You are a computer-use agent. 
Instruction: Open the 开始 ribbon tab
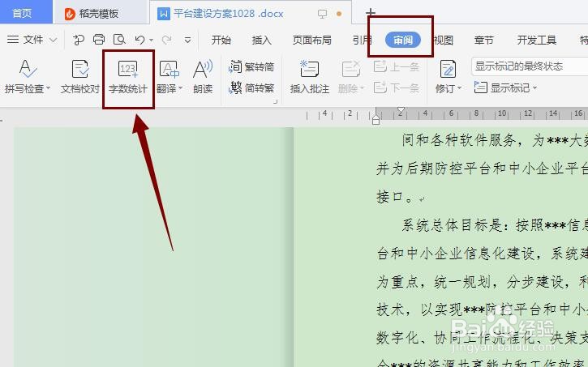[x=221, y=40]
